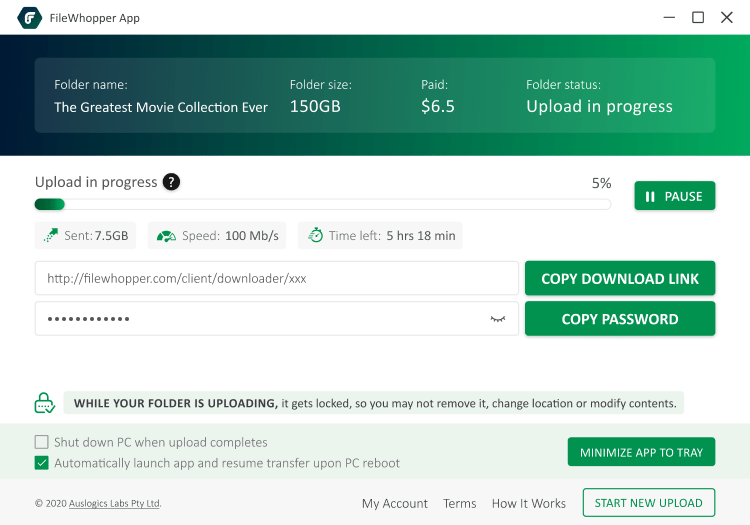Minimize app to tray
The image size is (750, 525).
point(641,452)
